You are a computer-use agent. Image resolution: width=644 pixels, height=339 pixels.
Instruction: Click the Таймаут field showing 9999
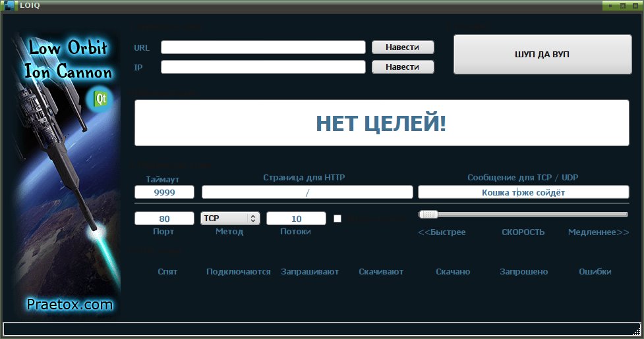pos(164,192)
